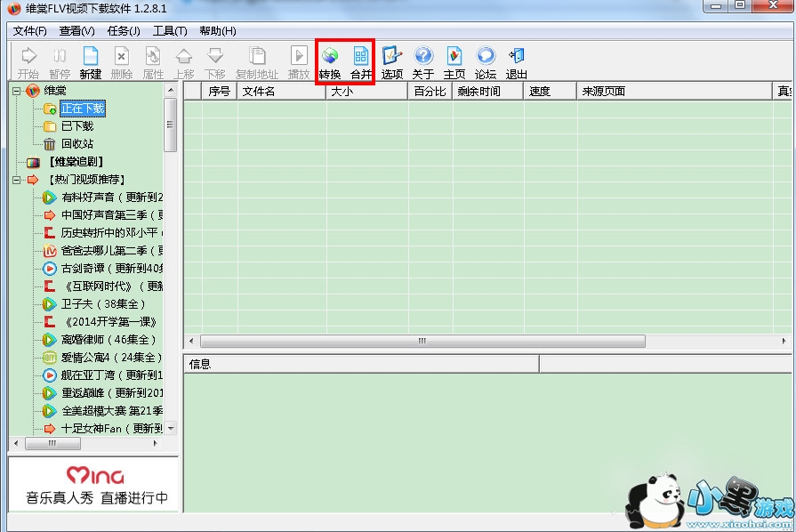
Task: Click the task list's right scroll arrow
Action: tap(784, 341)
